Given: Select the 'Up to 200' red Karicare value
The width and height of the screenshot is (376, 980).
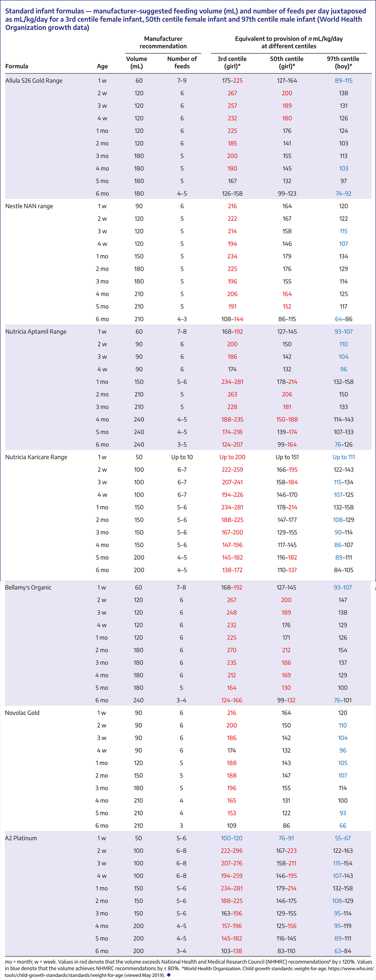Looking at the screenshot, I should pyautogui.click(x=232, y=457).
